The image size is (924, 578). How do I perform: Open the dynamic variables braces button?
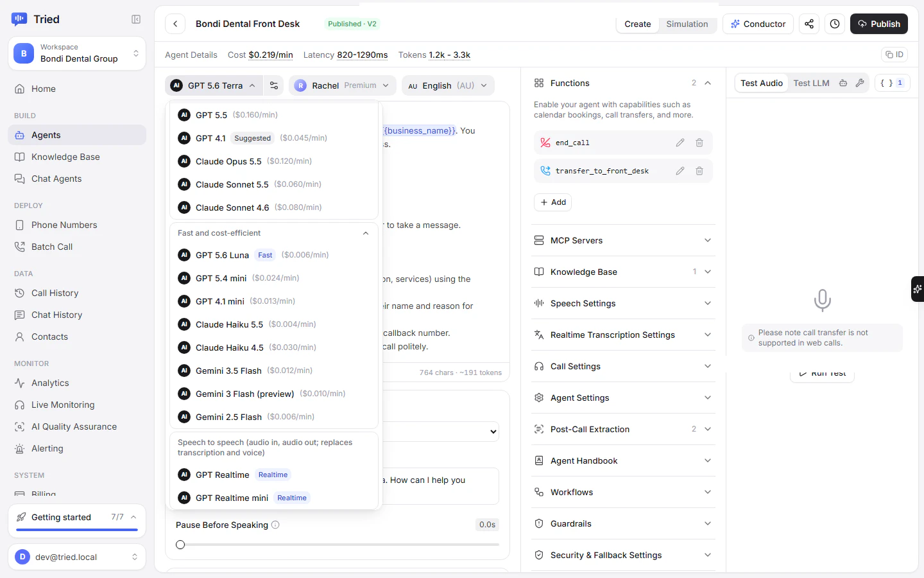892,83
